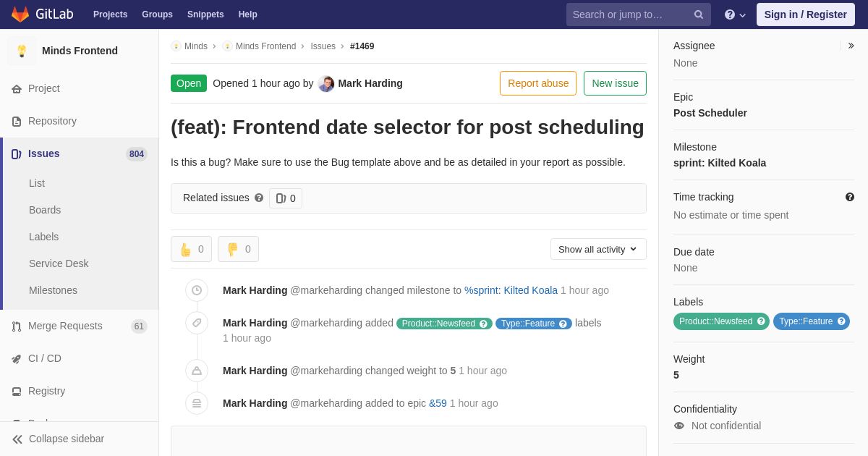This screenshot has height=456, width=868.
Task: Expand the Show all activity dropdown
Action: point(598,249)
